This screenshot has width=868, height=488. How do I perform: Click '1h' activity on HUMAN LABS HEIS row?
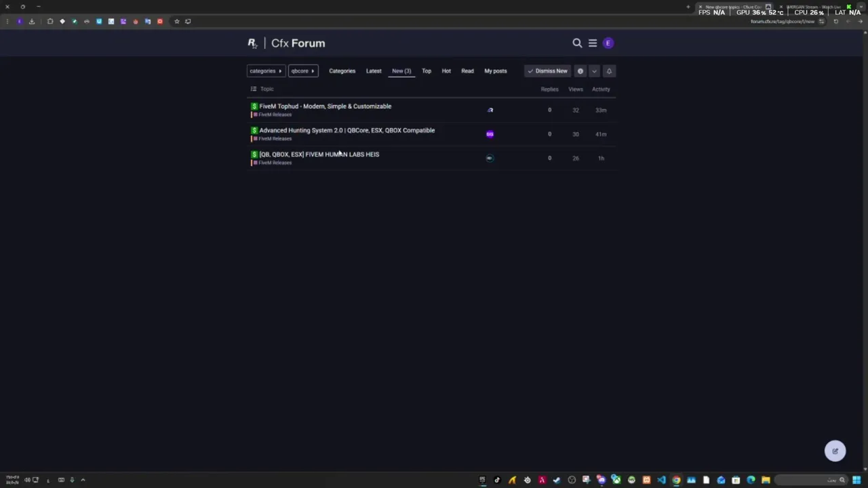[x=601, y=158]
